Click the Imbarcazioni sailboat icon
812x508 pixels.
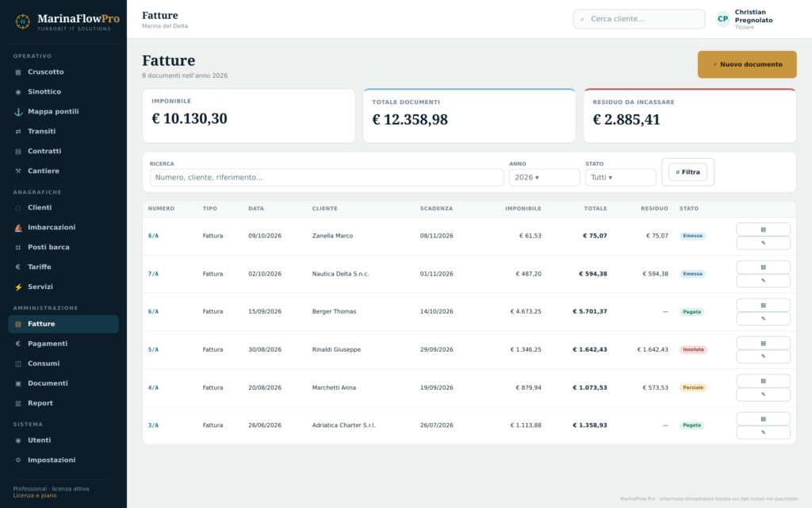pos(18,228)
